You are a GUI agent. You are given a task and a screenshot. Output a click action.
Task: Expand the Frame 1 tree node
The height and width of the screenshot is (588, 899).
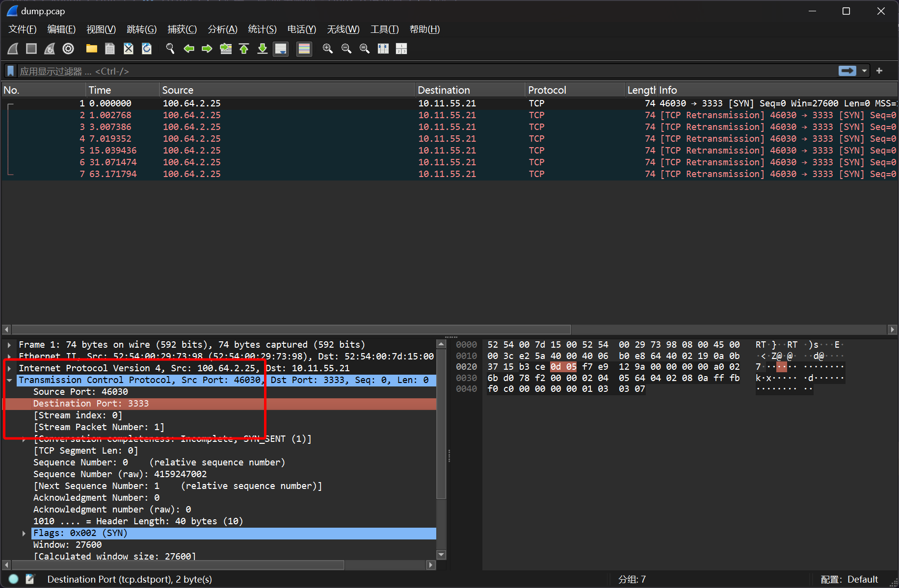(9, 345)
